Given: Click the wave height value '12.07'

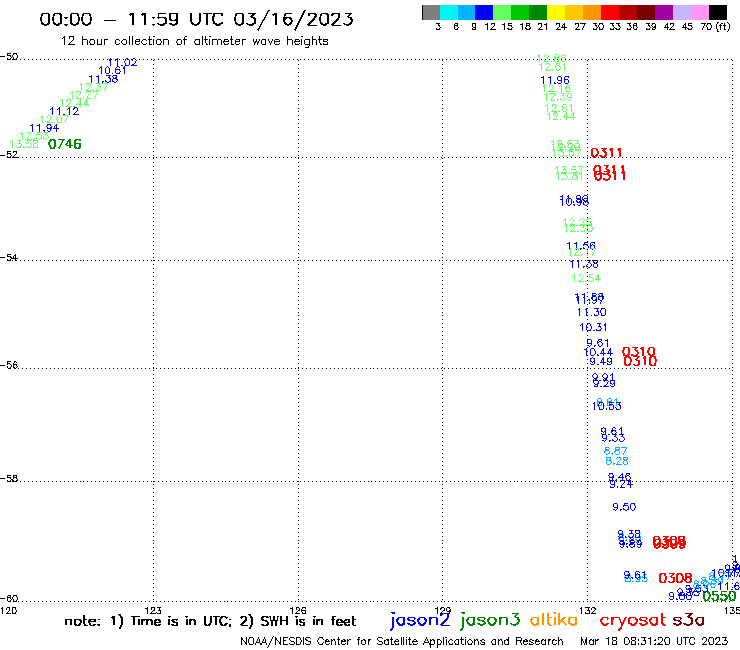Looking at the screenshot, I should [54, 119].
